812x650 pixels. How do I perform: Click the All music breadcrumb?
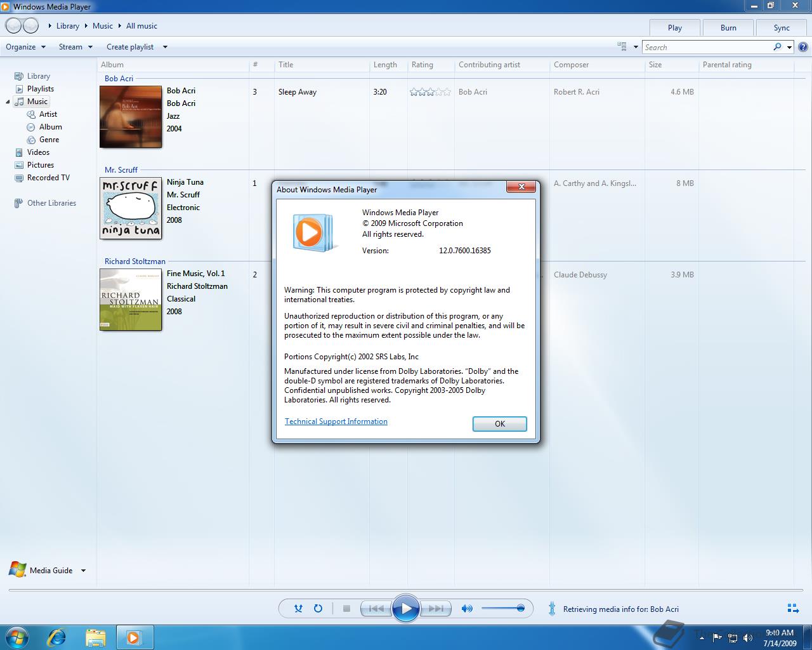pyautogui.click(x=141, y=26)
